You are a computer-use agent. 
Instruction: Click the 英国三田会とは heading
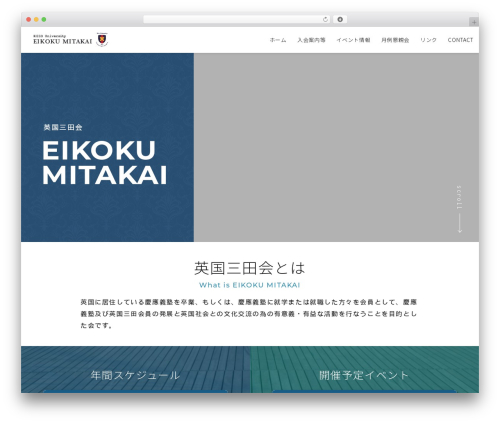[250, 268]
